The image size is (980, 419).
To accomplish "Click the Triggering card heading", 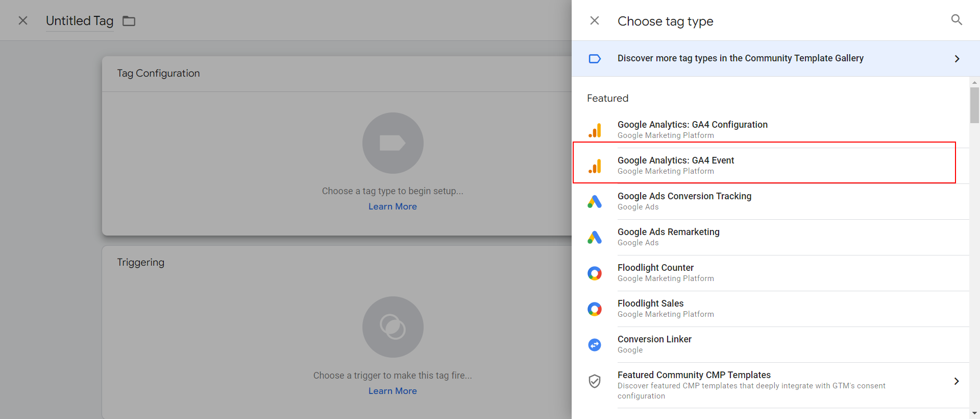I will point(140,263).
